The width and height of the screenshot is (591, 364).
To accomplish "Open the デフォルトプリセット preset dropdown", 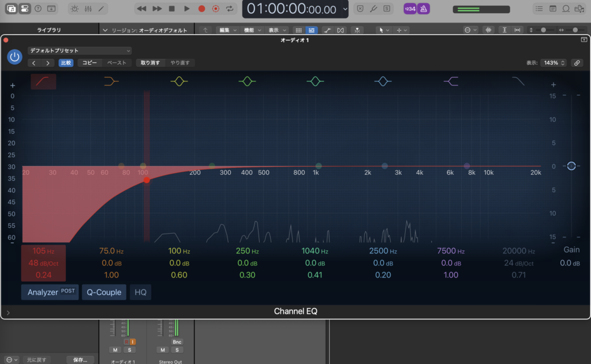I will (x=80, y=51).
